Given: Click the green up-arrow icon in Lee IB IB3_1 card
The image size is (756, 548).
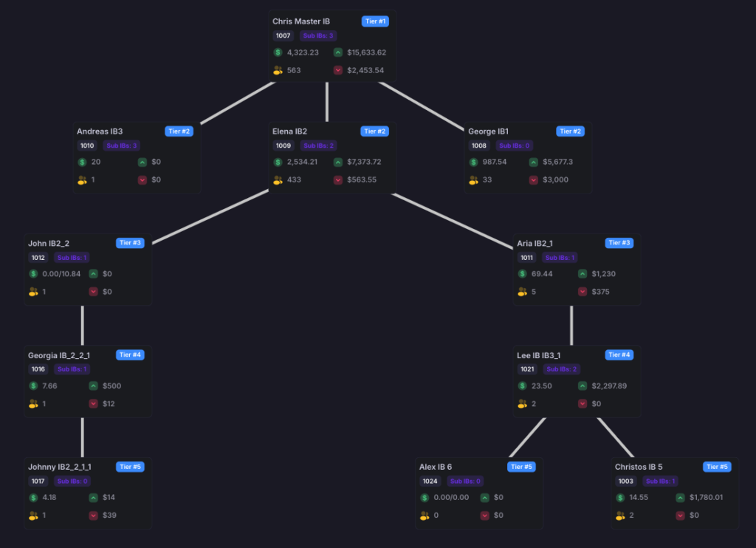Looking at the screenshot, I should coord(583,386).
